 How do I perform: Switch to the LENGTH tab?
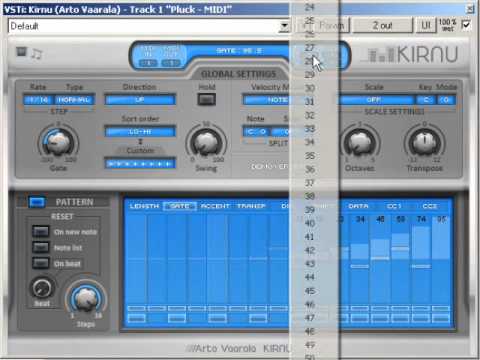(x=144, y=206)
